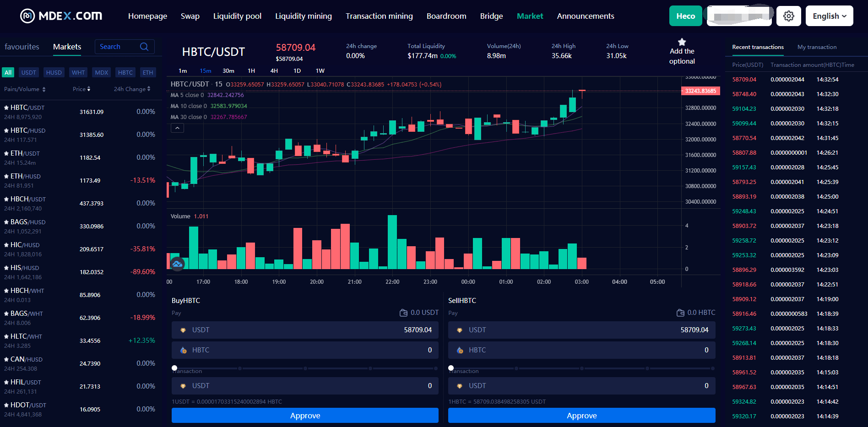Sort list by Pairs/Volume
868x427 pixels.
pos(25,89)
